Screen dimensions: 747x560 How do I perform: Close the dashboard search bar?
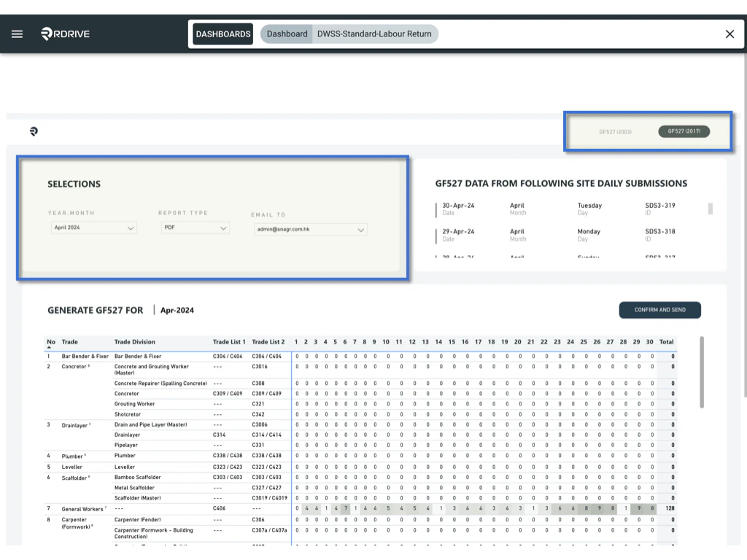[729, 34]
